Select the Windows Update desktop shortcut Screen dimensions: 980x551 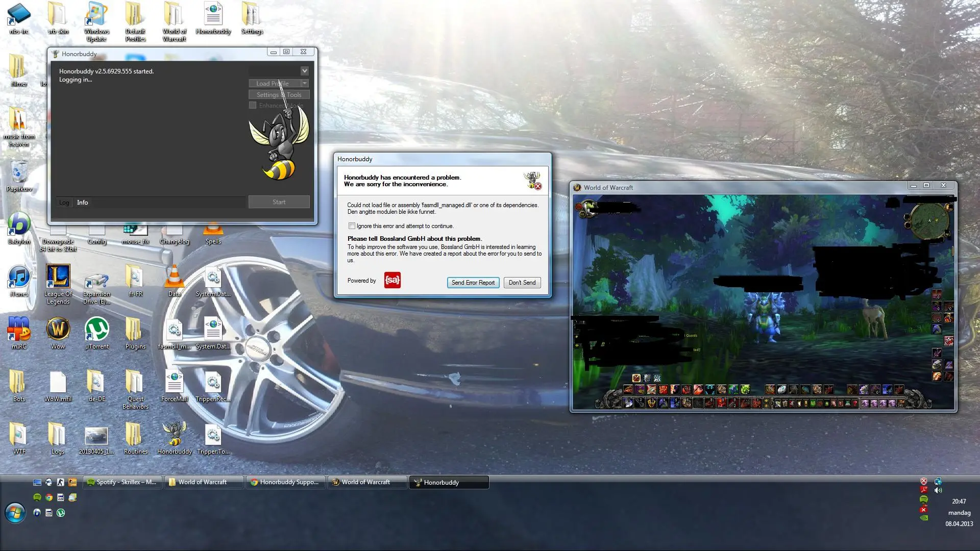(x=96, y=21)
